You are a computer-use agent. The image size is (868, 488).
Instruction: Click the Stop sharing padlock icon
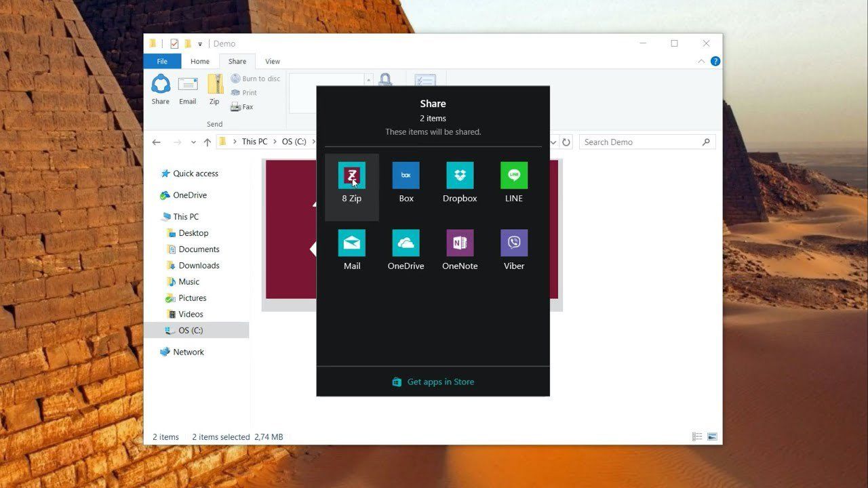point(385,80)
